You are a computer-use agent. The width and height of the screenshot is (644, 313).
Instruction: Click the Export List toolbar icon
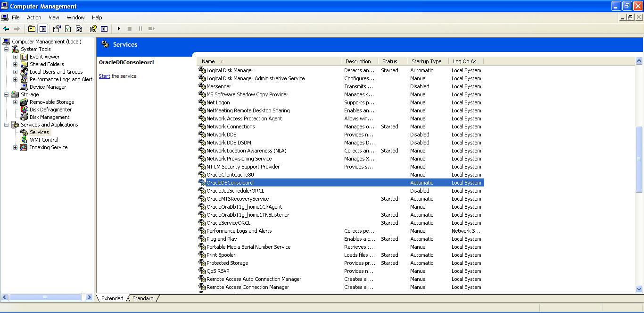tap(79, 29)
